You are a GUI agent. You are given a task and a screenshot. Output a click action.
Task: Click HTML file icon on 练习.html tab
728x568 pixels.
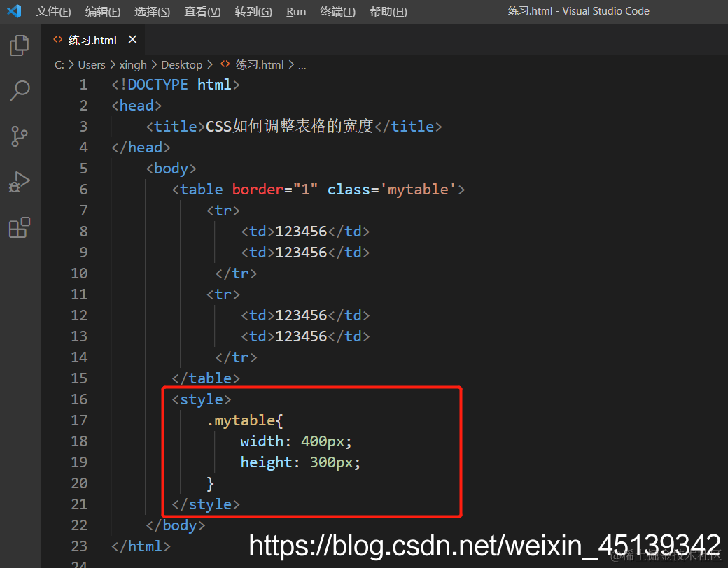point(57,39)
